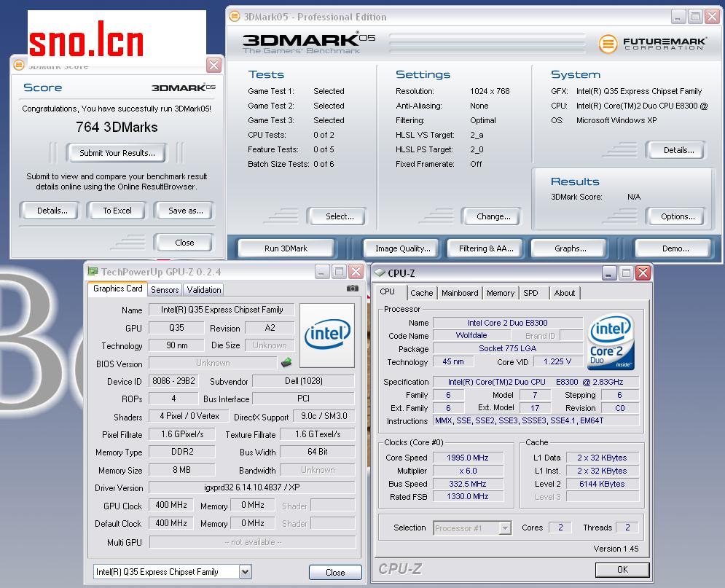Close the CPU-Z window with red X

click(x=643, y=273)
